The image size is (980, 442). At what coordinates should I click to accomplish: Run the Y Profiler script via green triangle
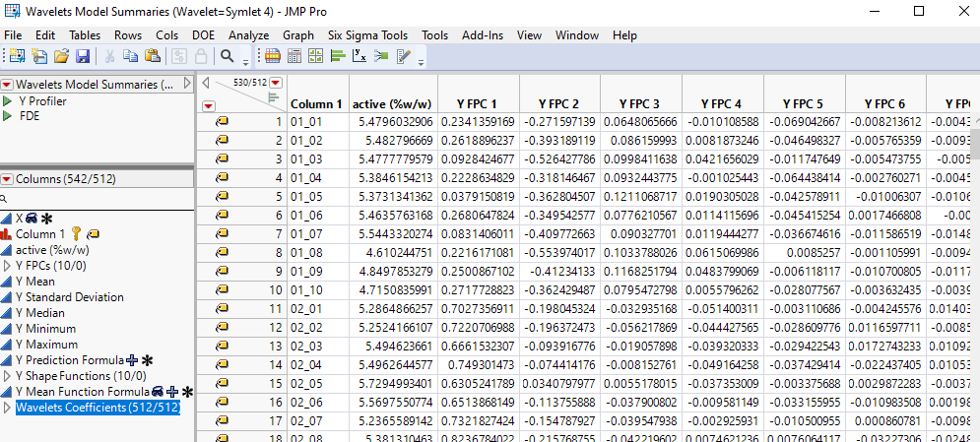8,101
